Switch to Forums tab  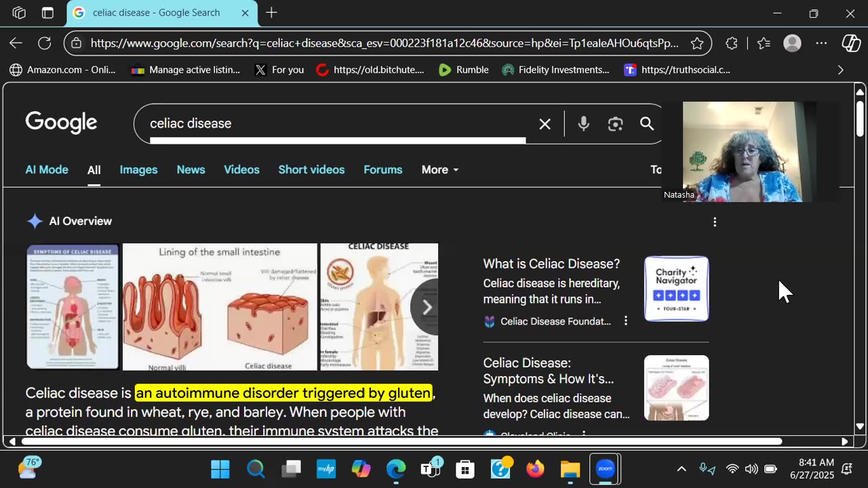point(382,169)
